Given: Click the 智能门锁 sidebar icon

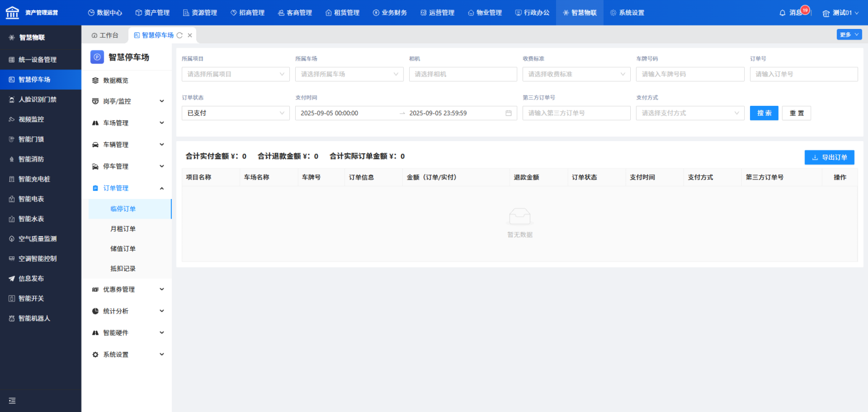Looking at the screenshot, I should coord(12,139).
